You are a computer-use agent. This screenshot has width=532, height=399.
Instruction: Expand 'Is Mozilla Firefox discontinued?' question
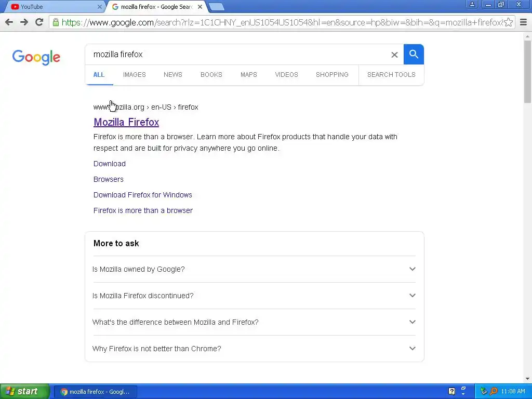(x=254, y=296)
